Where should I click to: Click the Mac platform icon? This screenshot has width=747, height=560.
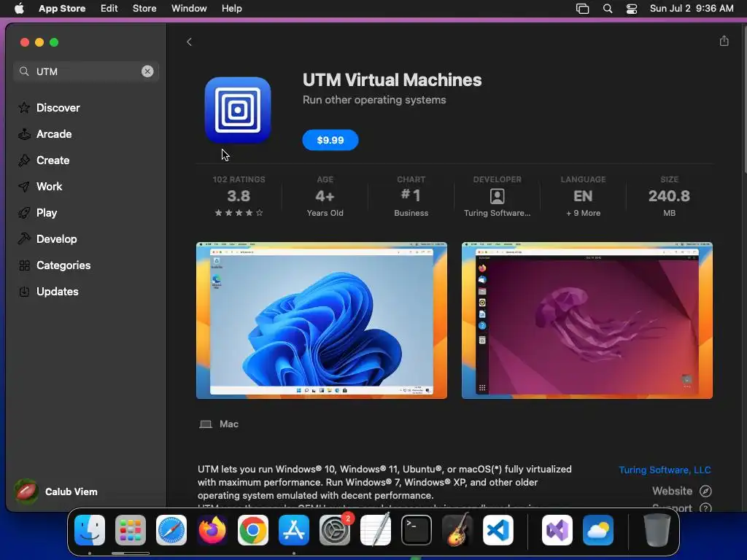pyautogui.click(x=206, y=424)
